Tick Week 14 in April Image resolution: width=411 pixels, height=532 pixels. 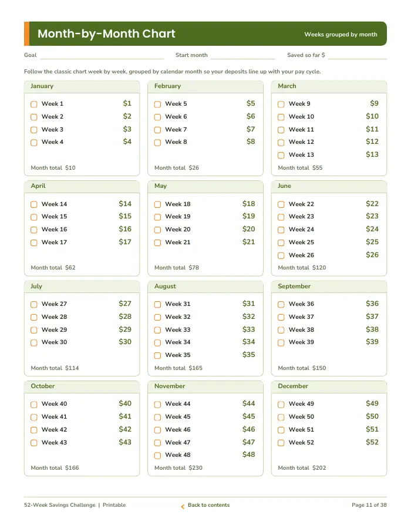pyautogui.click(x=34, y=204)
